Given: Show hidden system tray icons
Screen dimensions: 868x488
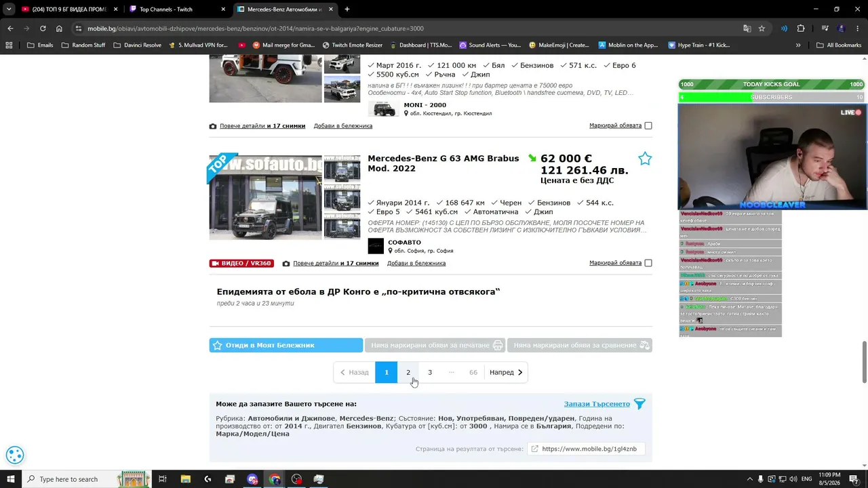Looking at the screenshot, I should tap(750, 479).
